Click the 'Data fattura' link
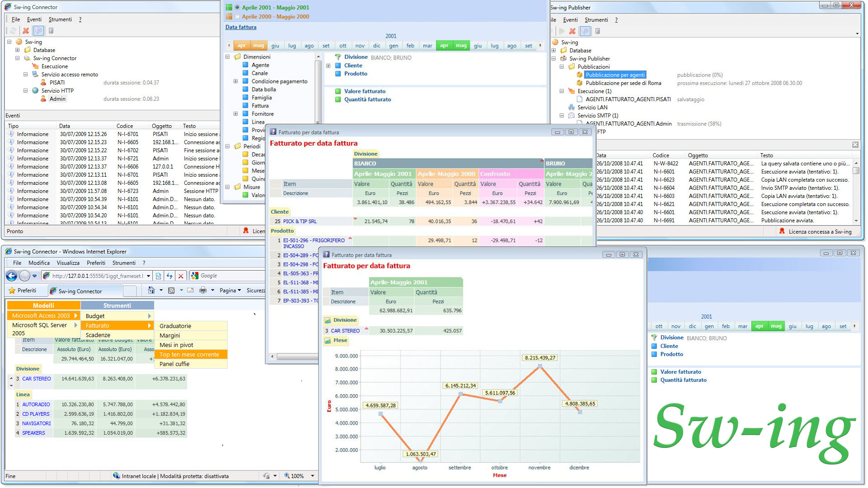This screenshot has height=488, width=868. tap(241, 27)
